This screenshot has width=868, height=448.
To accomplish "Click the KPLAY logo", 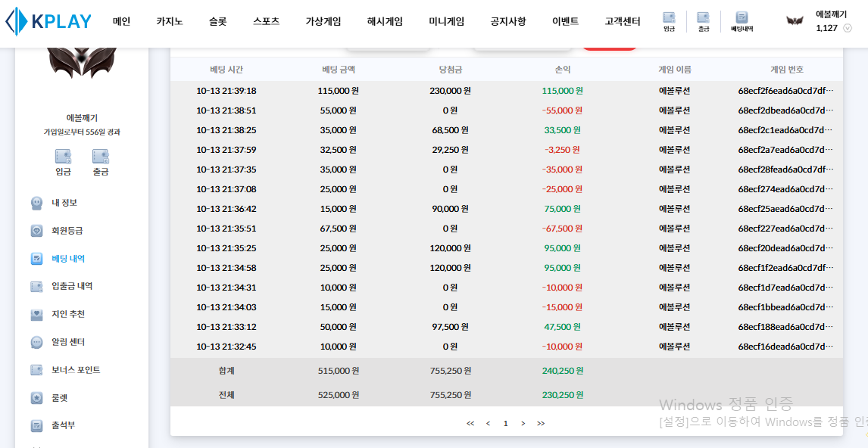I will (x=48, y=21).
